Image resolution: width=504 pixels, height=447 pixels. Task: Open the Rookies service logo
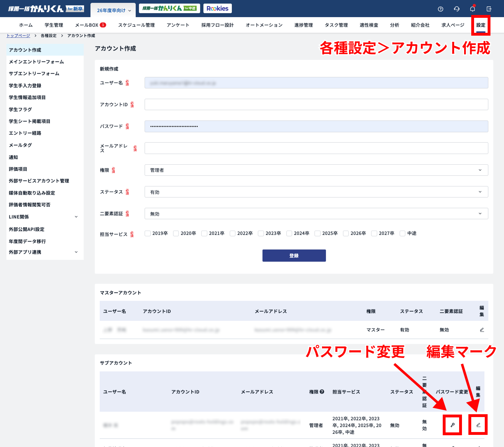tap(217, 9)
